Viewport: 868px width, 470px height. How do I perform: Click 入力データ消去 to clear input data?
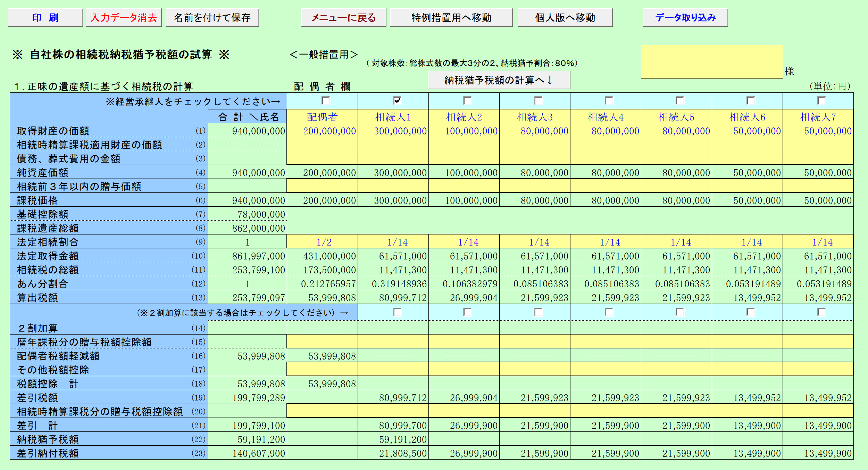124,17
